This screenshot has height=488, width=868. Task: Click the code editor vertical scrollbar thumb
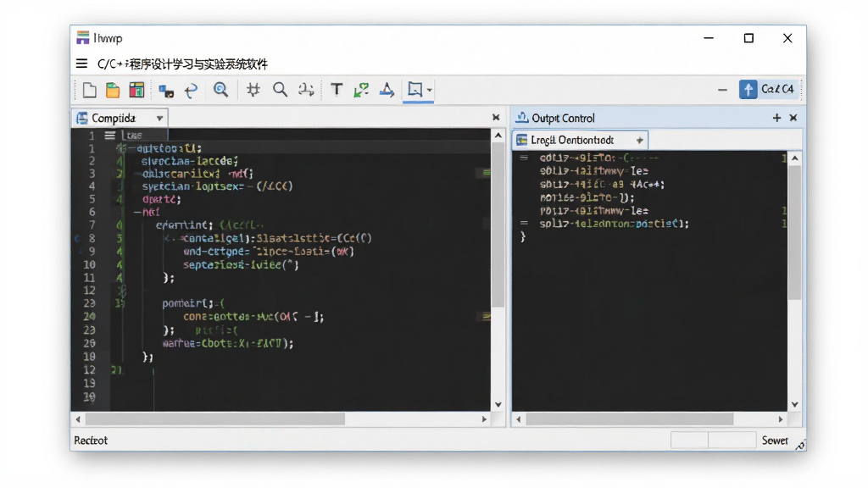tap(498, 225)
